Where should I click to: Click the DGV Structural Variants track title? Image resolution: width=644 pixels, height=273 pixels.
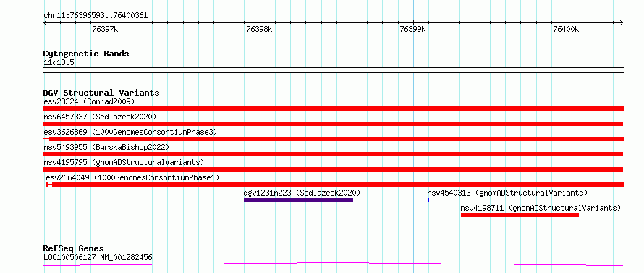tap(101, 93)
